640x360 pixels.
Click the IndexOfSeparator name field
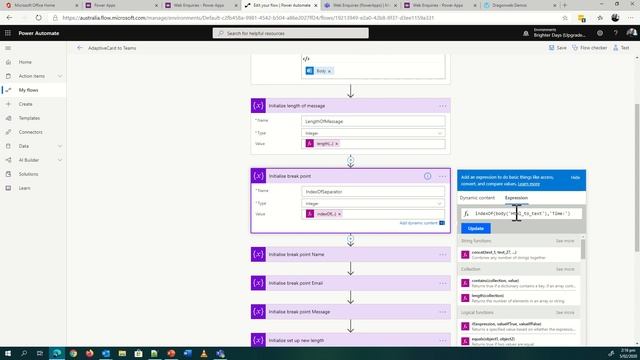(x=373, y=191)
